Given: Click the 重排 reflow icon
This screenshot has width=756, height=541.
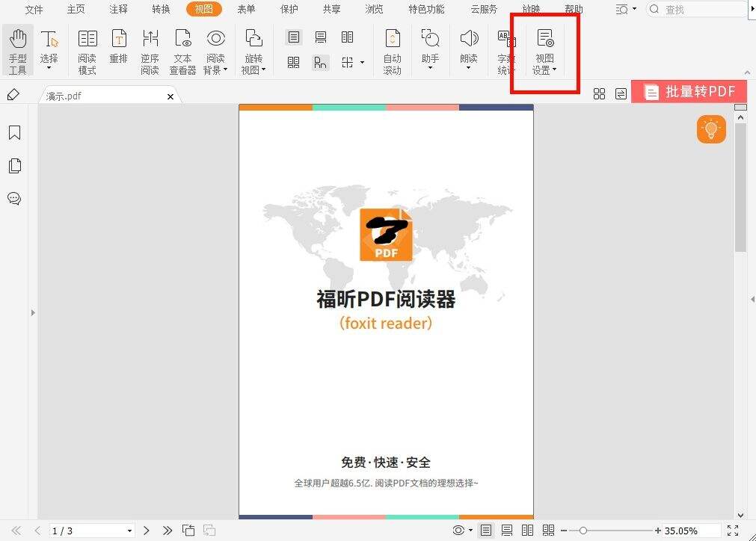Looking at the screenshot, I should pos(118,49).
